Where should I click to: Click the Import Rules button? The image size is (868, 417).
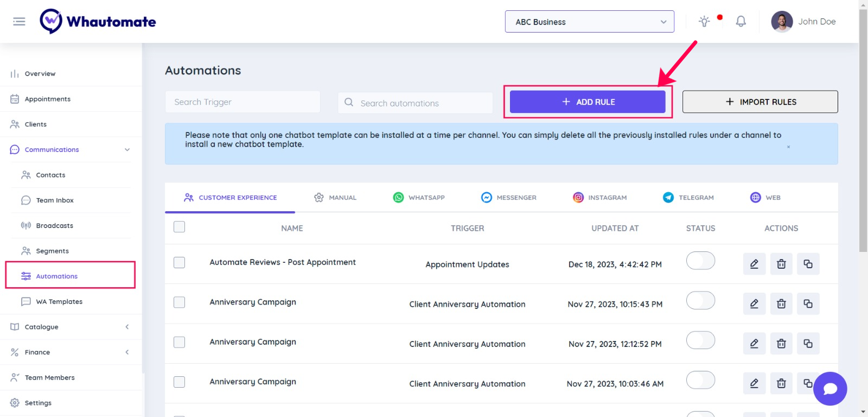point(759,102)
